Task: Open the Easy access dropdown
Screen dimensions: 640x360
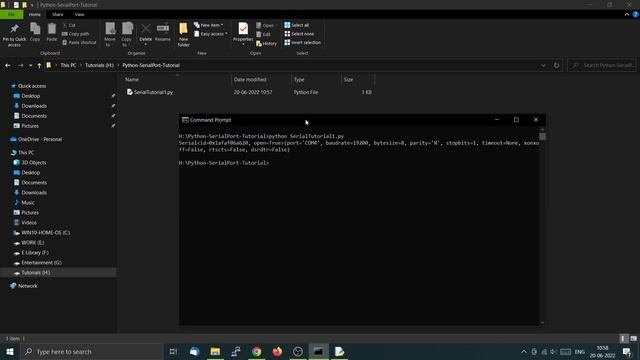Action: click(211, 34)
